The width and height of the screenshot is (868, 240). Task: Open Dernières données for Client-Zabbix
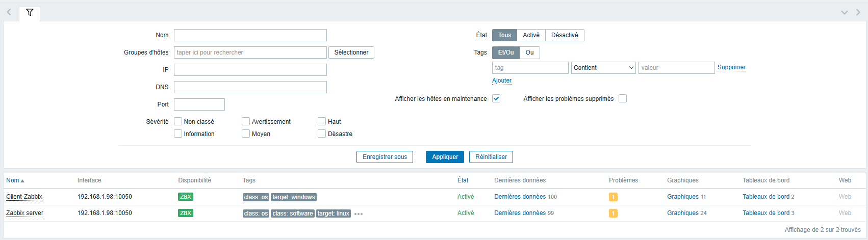point(520,197)
